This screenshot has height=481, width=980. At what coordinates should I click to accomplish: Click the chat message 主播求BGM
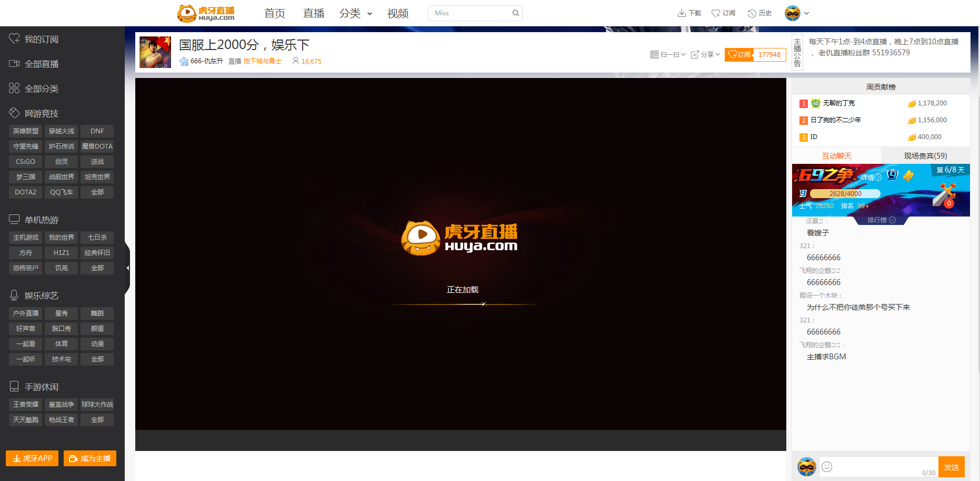826,357
